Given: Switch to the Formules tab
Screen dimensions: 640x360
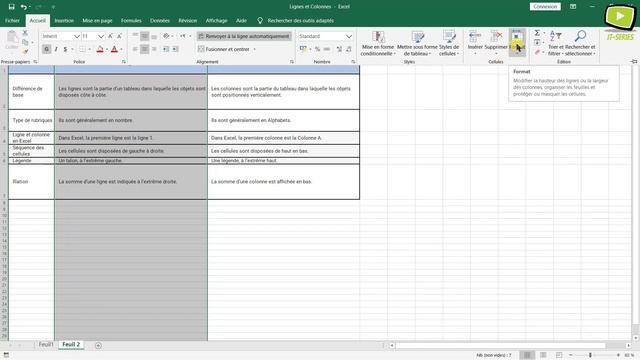Looking at the screenshot, I should point(131,20).
